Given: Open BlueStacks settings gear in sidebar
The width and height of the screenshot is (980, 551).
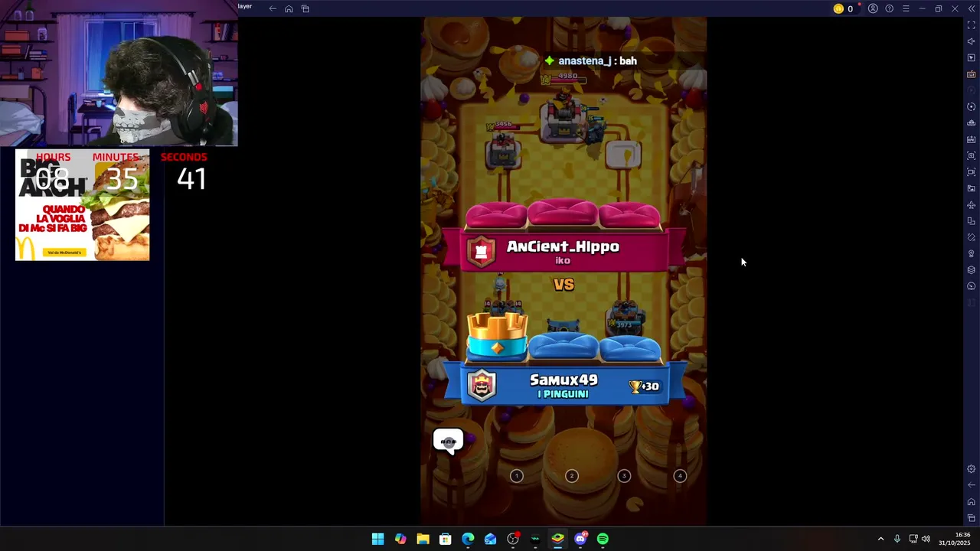Looking at the screenshot, I should tap(971, 469).
